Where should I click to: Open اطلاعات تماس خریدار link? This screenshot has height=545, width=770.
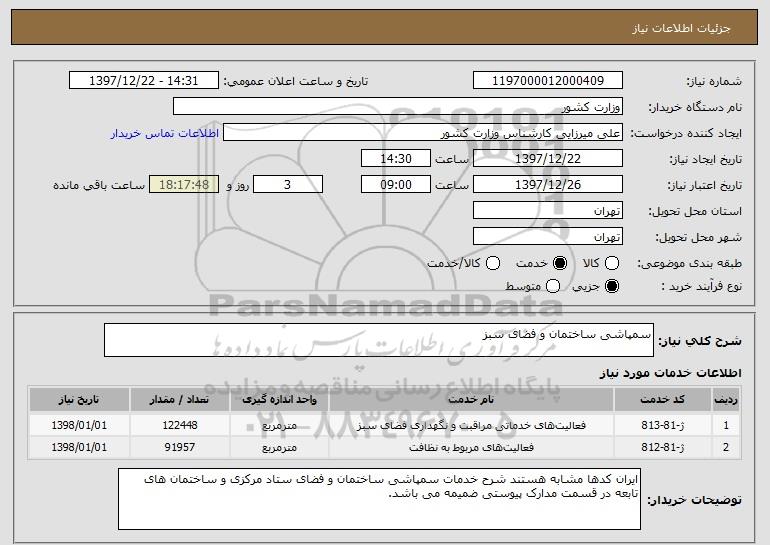(165, 133)
